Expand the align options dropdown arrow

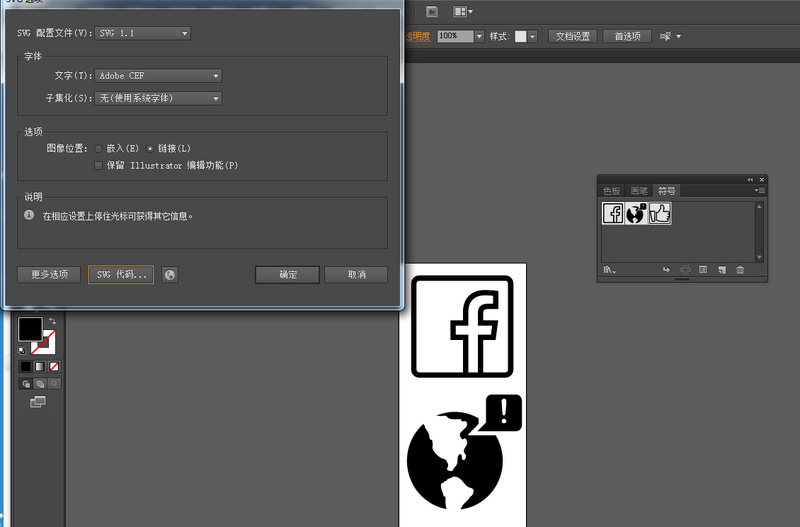click(x=679, y=36)
